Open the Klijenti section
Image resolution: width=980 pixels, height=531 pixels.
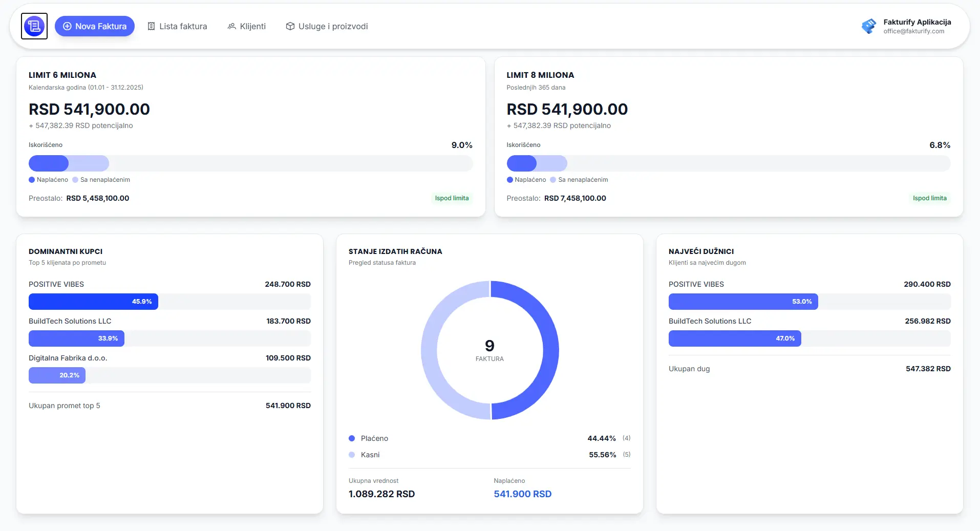point(246,26)
